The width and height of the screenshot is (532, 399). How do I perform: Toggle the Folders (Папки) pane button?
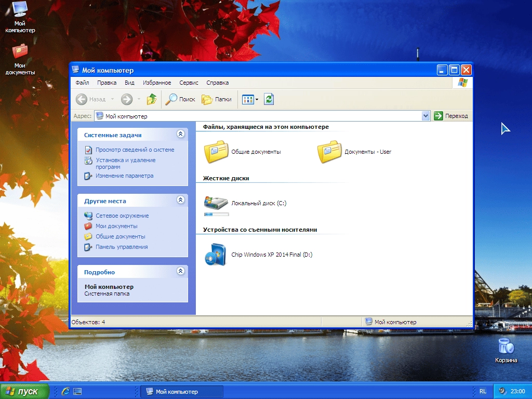(217, 99)
